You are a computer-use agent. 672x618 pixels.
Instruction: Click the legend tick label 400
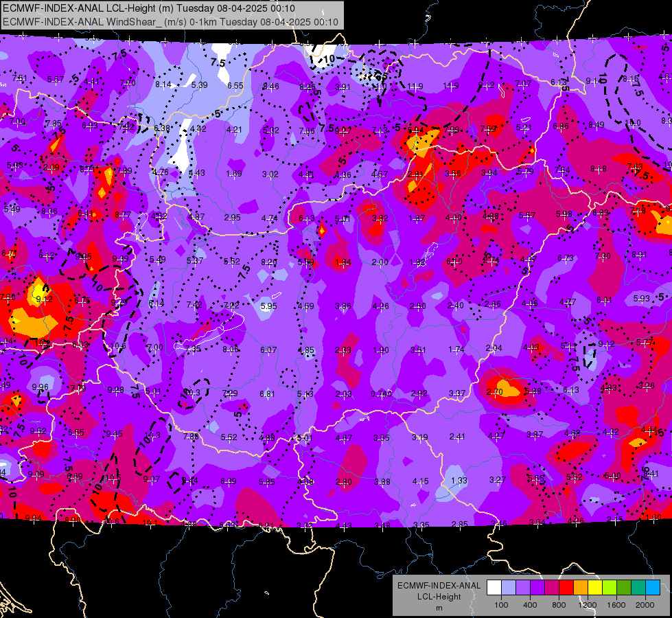(x=530, y=605)
